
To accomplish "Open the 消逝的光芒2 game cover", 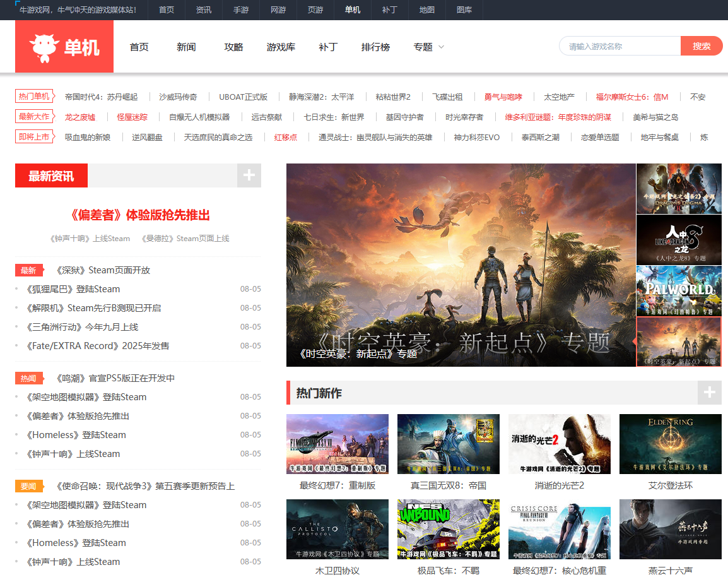I will tap(559, 444).
